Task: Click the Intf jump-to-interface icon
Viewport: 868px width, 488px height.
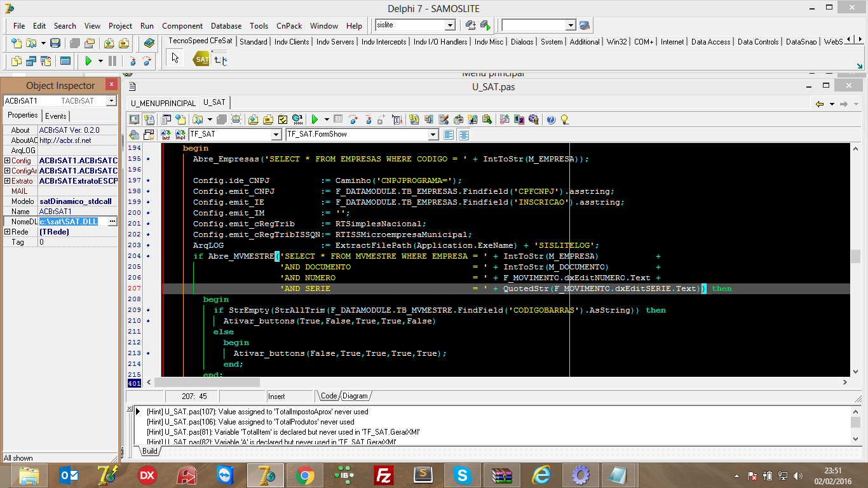Action: (165, 134)
